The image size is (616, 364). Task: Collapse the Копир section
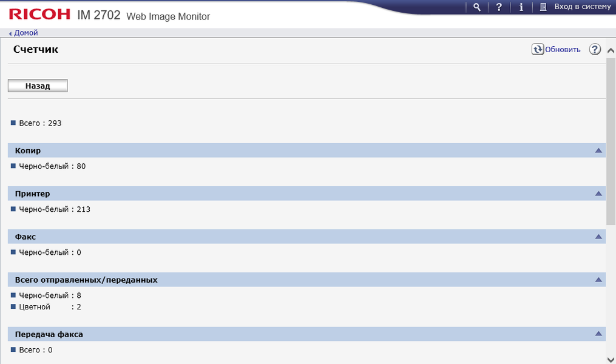[598, 150]
